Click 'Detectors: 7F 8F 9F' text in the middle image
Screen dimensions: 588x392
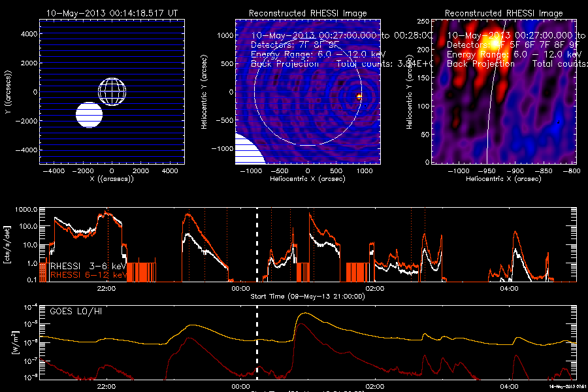click(295, 44)
